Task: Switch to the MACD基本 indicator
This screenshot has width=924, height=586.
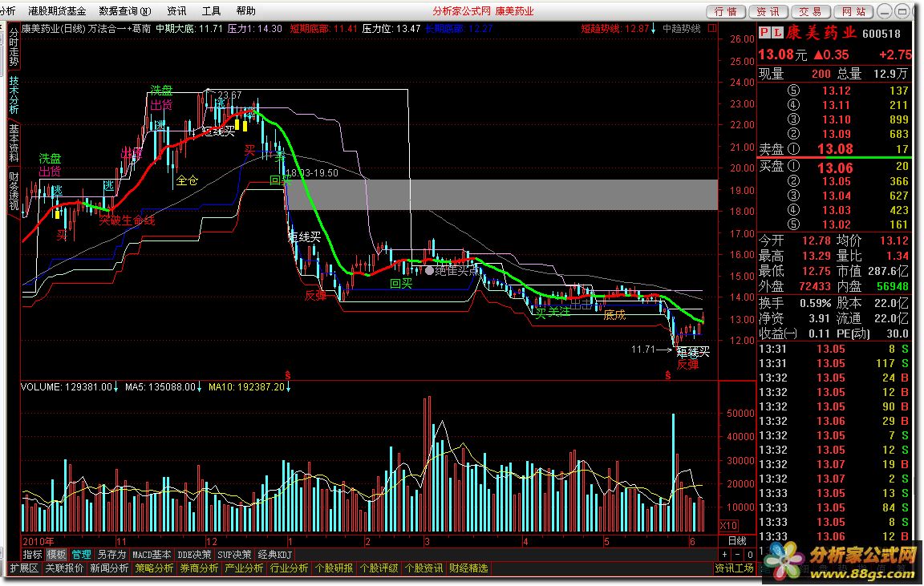Action: (152, 555)
